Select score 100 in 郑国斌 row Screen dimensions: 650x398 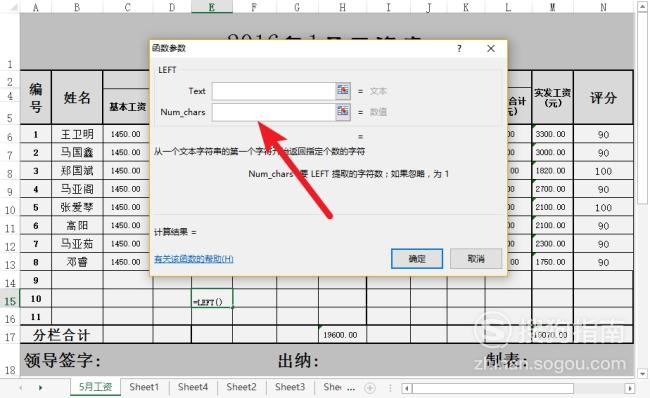point(603,171)
